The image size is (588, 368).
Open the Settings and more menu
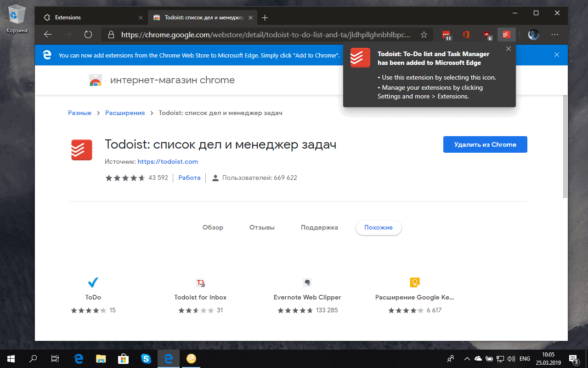click(x=555, y=34)
